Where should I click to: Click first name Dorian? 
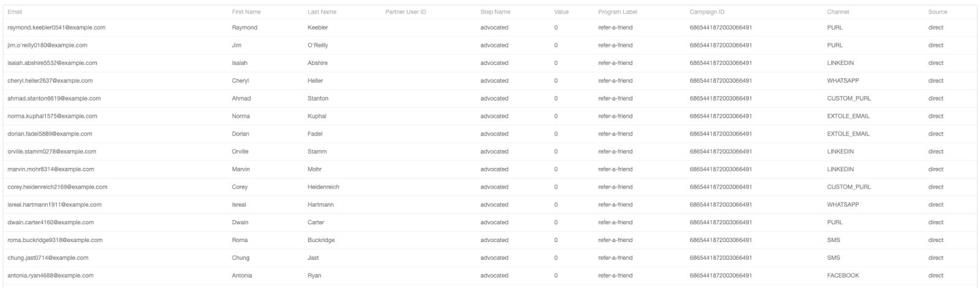[x=241, y=134]
